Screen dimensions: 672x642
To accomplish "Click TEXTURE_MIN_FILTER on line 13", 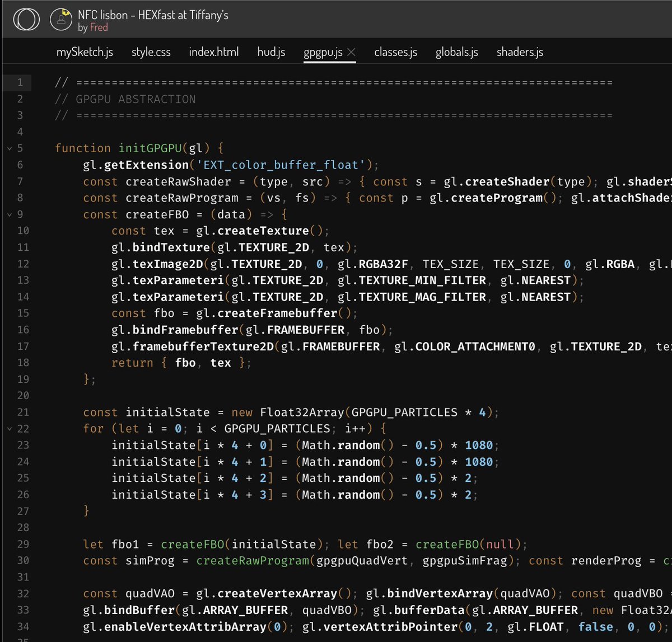I will pyautogui.click(x=422, y=280).
